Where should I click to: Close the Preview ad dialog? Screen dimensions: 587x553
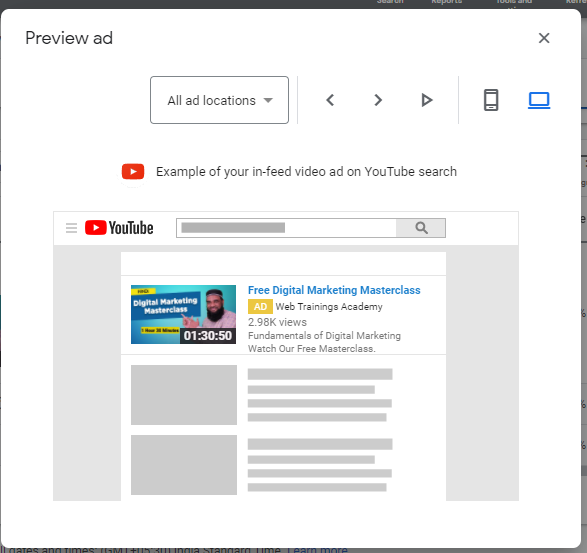(544, 38)
